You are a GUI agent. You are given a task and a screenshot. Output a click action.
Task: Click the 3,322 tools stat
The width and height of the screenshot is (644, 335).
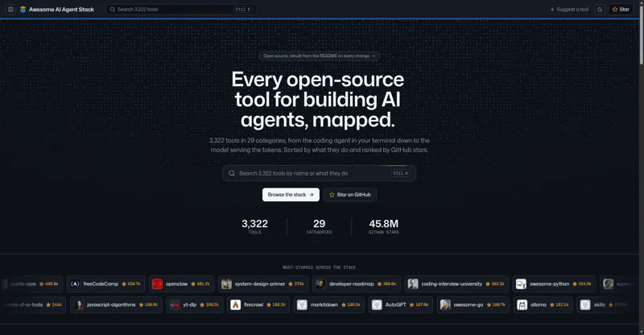[254, 226]
